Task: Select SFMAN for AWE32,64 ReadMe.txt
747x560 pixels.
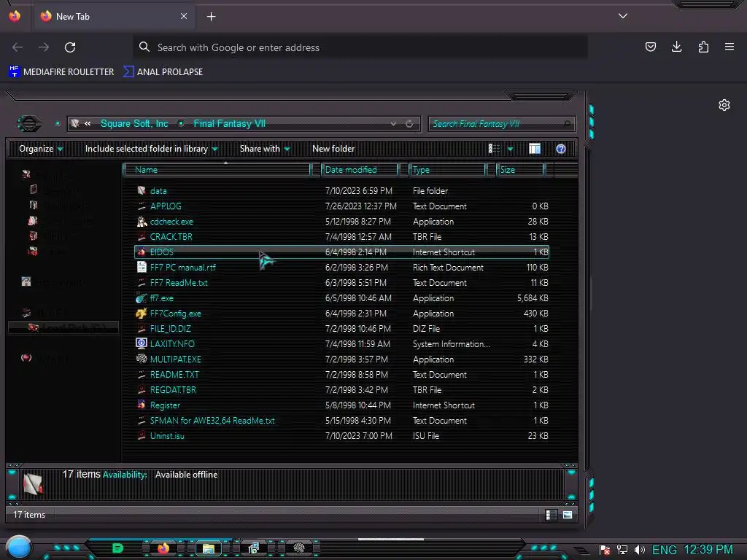Action: coord(212,421)
